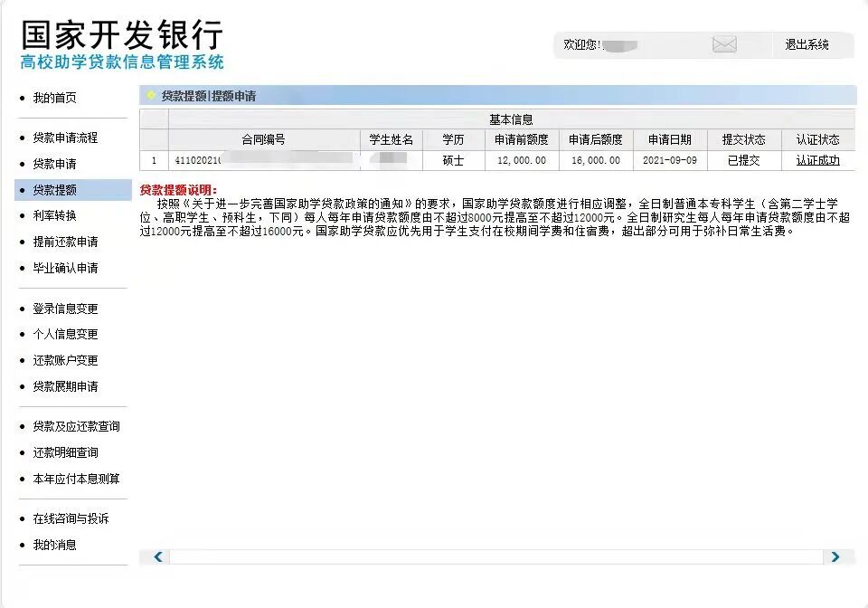The width and height of the screenshot is (868, 608).
Task: Click the 退出系统 logout button
Action: (807, 45)
